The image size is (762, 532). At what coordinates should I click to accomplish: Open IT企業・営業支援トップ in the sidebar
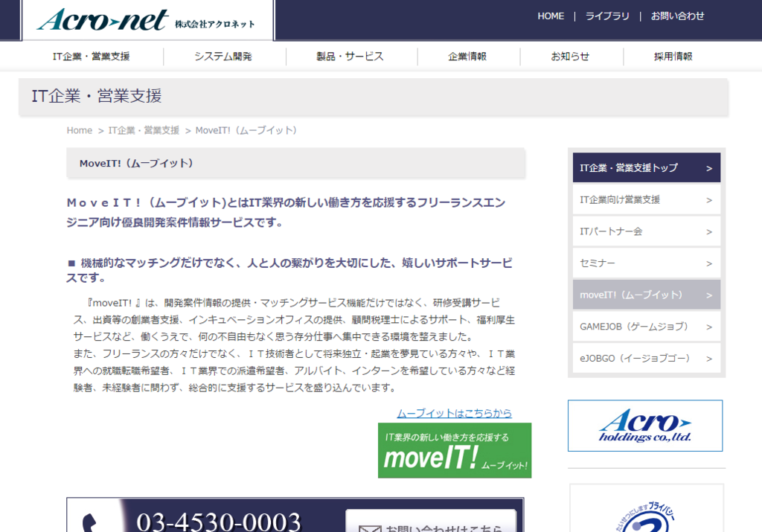pyautogui.click(x=647, y=167)
